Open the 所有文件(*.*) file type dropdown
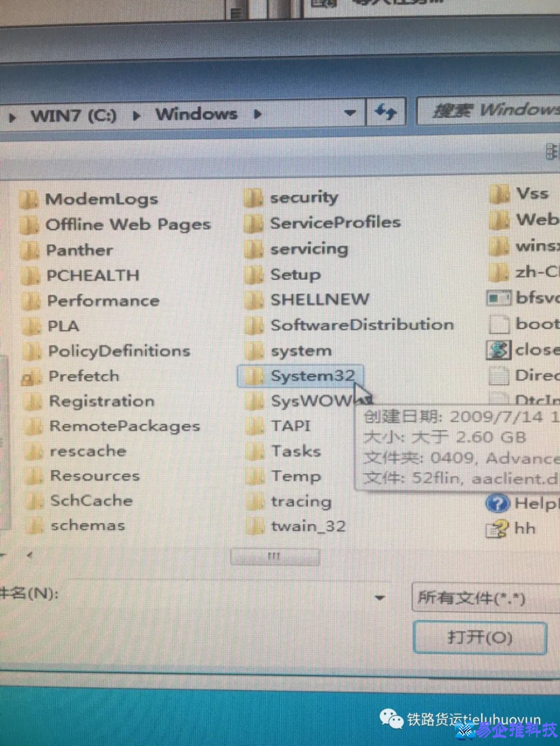This screenshot has width=560, height=746. pos(485,598)
